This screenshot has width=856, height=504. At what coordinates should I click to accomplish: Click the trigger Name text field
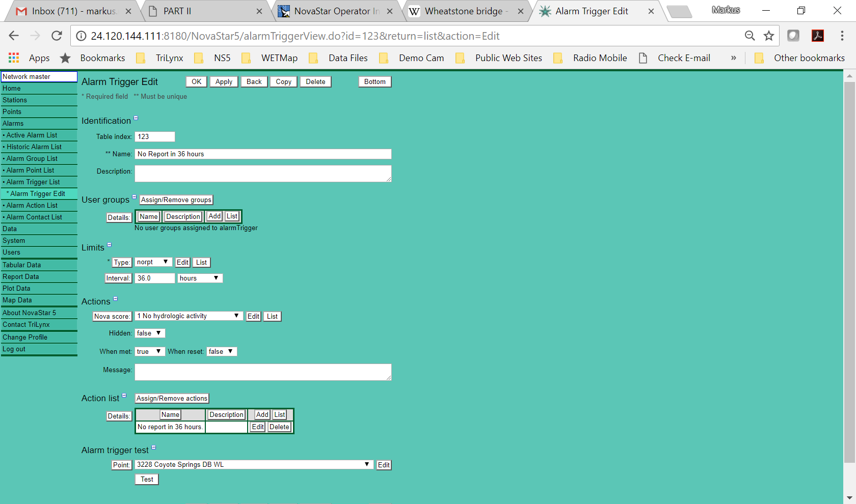point(263,154)
